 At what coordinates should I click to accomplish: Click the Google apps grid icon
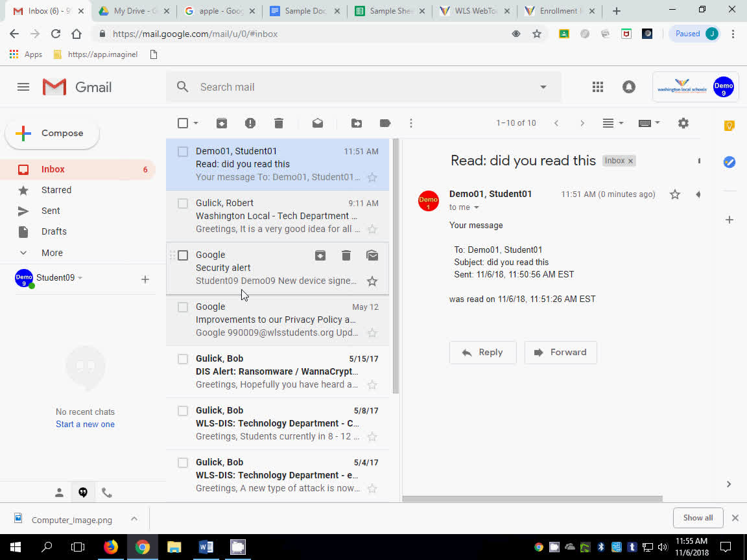[x=598, y=86]
